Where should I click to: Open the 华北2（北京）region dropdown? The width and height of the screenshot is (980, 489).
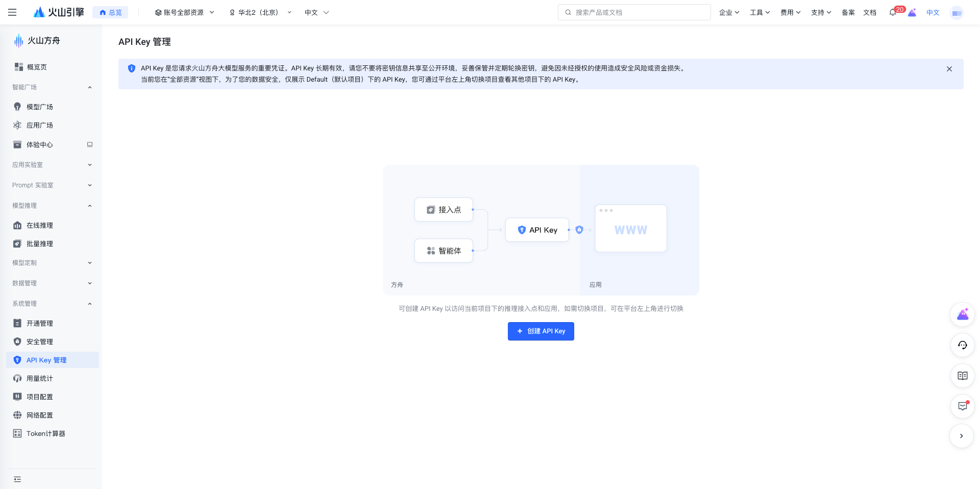(259, 12)
